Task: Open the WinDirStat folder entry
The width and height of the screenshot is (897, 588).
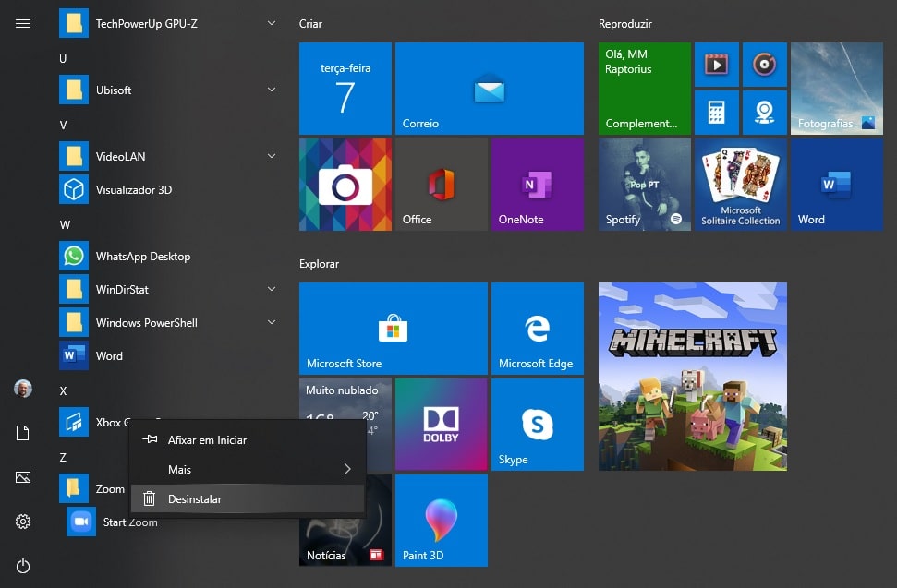Action: tap(169, 289)
